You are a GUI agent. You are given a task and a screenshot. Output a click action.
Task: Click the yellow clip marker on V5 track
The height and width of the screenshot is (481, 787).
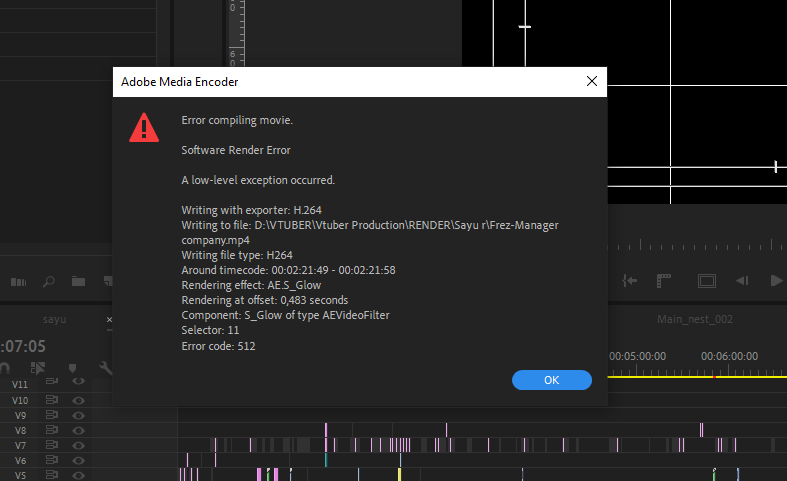click(x=400, y=474)
